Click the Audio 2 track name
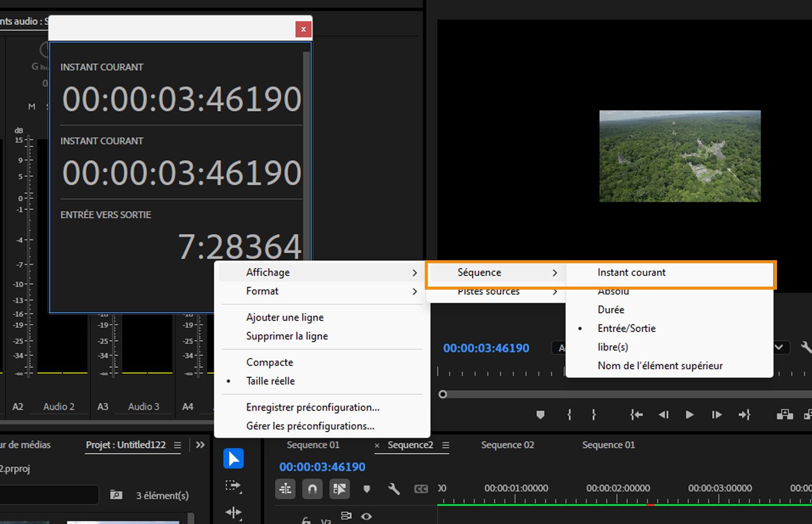This screenshot has width=812, height=524. tap(59, 406)
